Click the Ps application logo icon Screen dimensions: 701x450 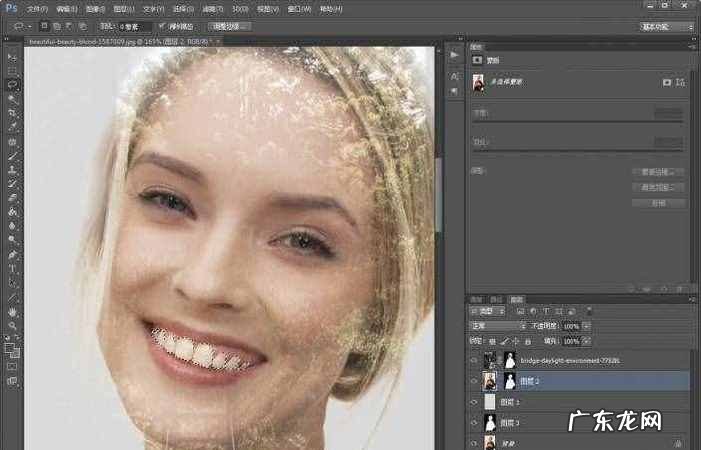point(10,8)
